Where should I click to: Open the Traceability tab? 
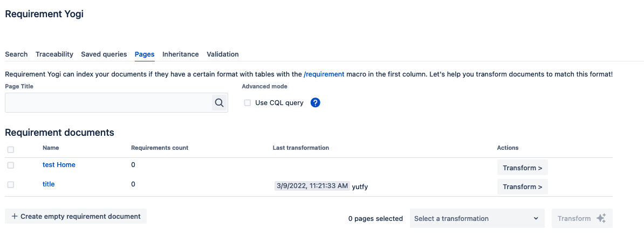pos(54,54)
